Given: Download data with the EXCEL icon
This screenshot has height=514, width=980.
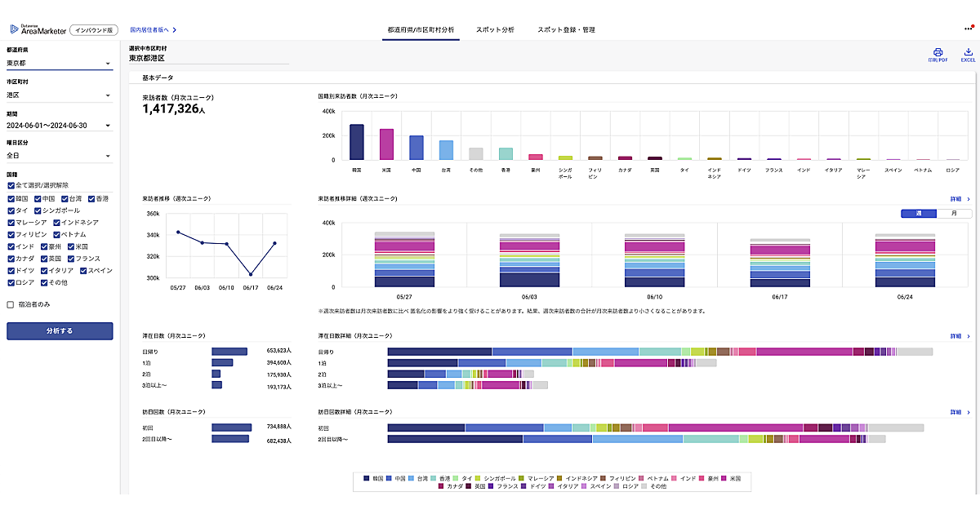Looking at the screenshot, I should click(x=968, y=51).
